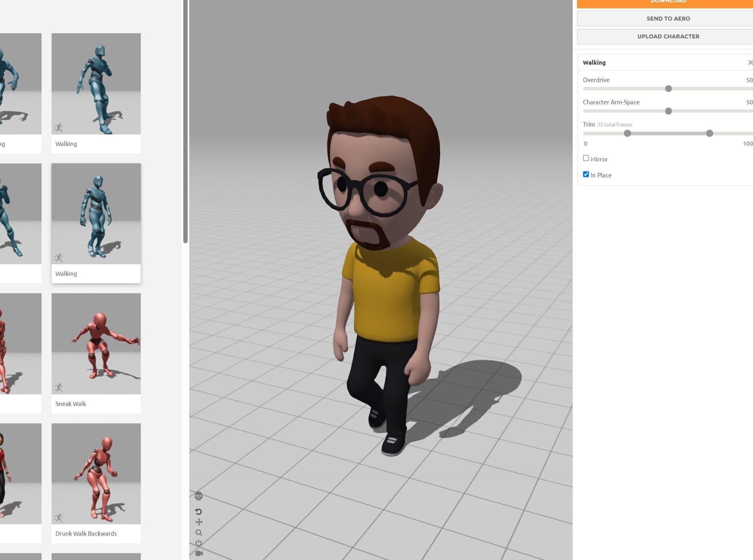Click the pan move arrows icon

(x=199, y=522)
